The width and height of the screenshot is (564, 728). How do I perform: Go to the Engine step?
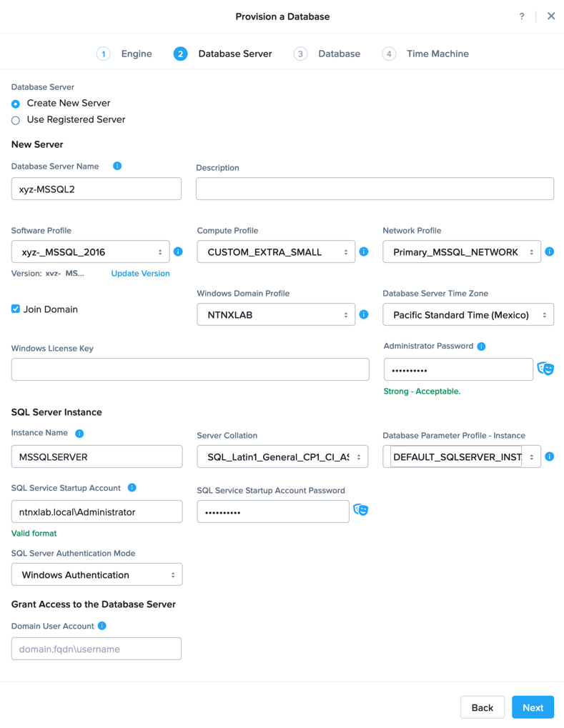pos(124,54)
